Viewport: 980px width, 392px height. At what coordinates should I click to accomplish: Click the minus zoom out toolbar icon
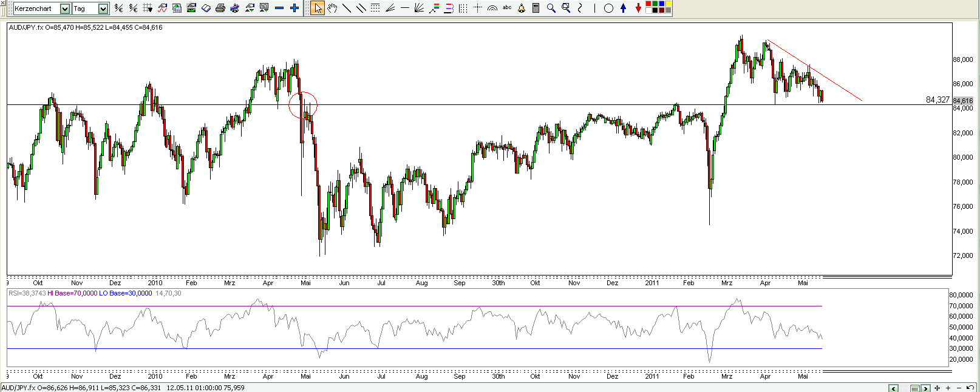coord(279,8)
